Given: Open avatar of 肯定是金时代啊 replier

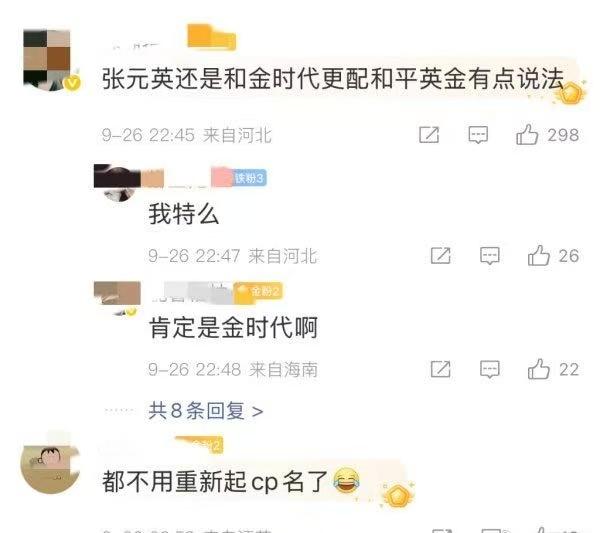Looking at the screenshot, I should pos(117,298).
